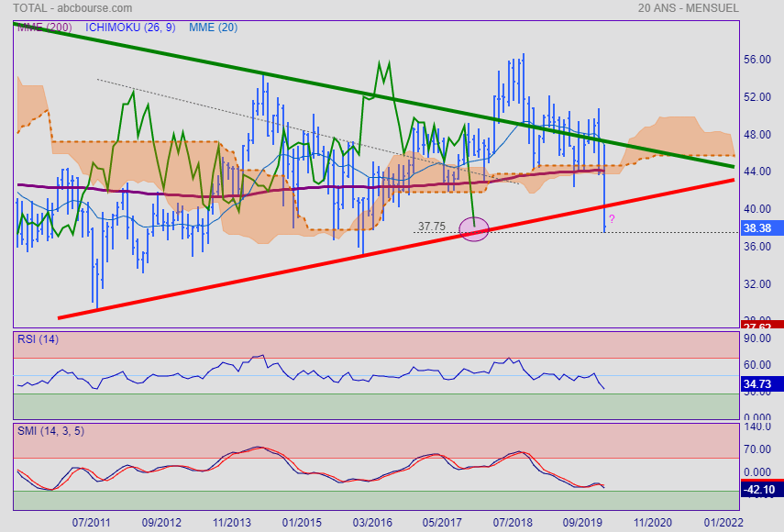Screen dimensions: 784x532
Task: Click the 11/2020 date axis label
Action: (653, 523)
